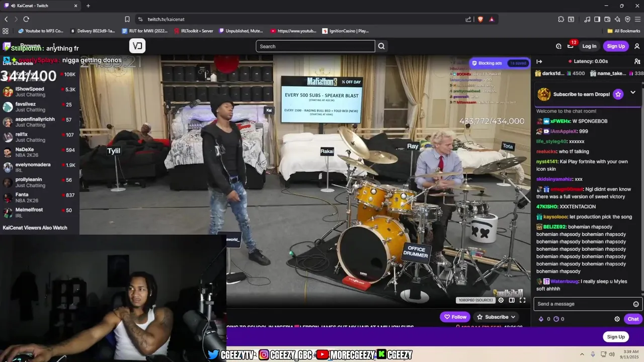
Task: Click into the Twitch Search field
Action: [315, 46]
